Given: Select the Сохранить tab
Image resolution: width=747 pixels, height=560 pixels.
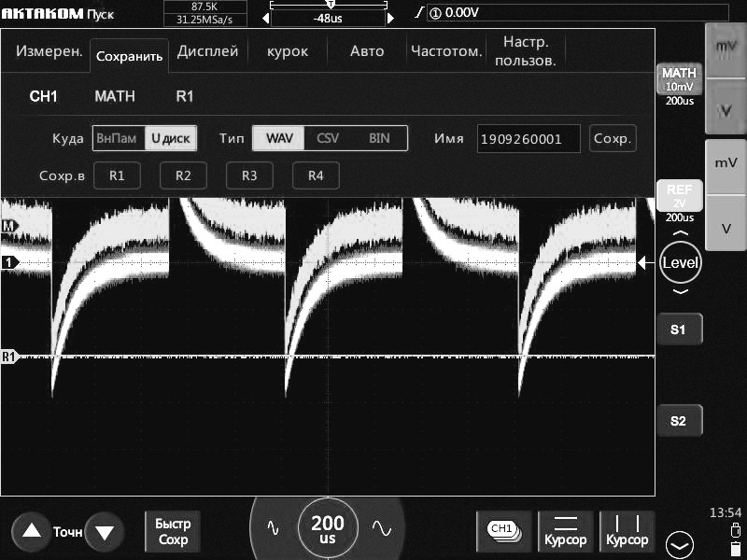Looking at the screenshot, I should [129, 56].
